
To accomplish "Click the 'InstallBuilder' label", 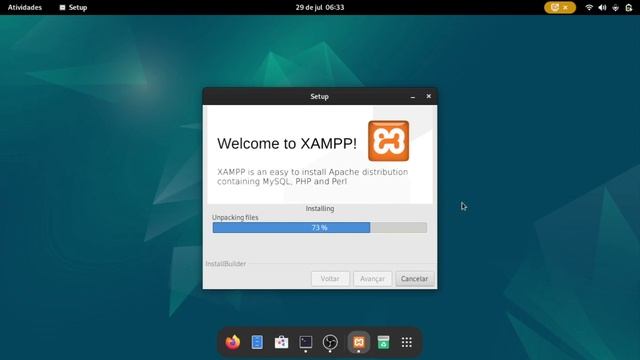I will click(226, 264).
